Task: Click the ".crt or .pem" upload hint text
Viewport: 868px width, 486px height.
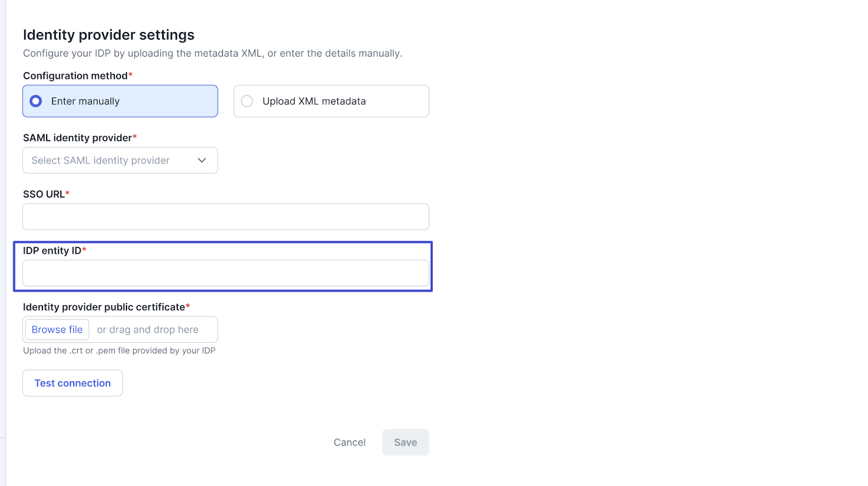Action: pyautogui.click(x=119, y=351)
